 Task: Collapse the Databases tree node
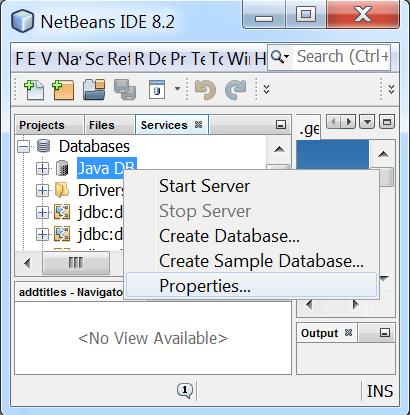(x=23, y=146)
